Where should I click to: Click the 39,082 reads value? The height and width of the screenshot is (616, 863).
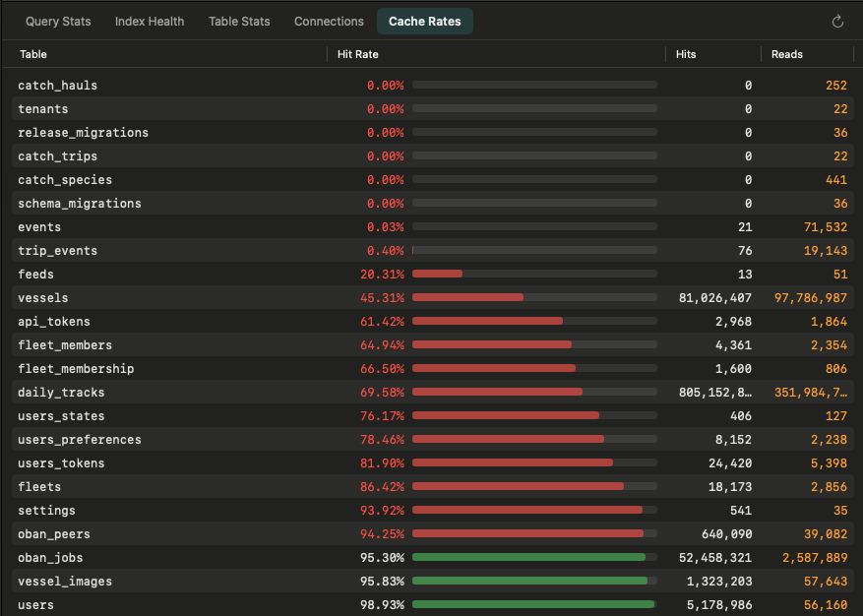tap(826, 535)
